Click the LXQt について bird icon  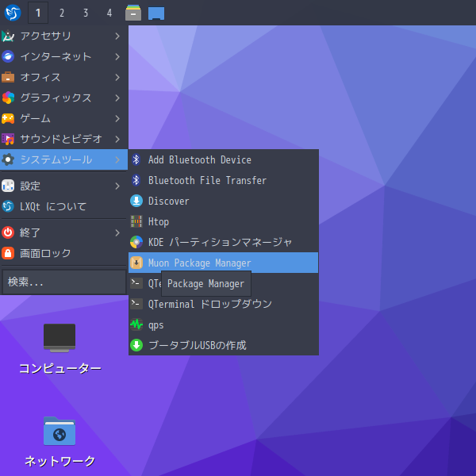coord(8,206)
